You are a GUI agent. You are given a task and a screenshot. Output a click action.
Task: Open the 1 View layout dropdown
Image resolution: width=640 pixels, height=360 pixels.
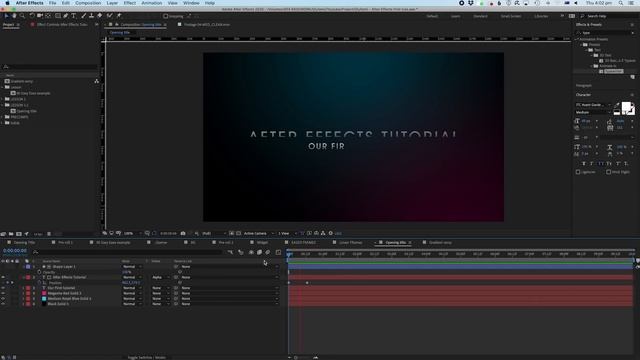click(287, 233)
